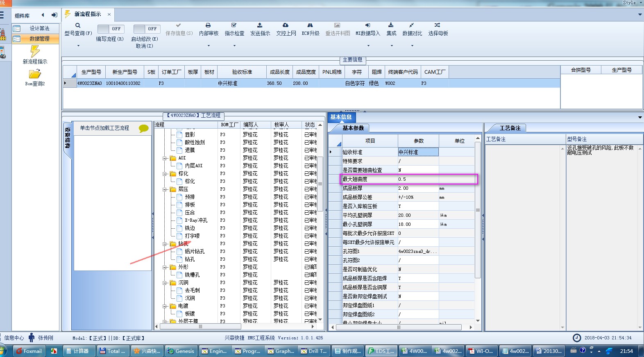
Task: Click the pin icon in 组件库 header
Action: (x=54, y=15)
